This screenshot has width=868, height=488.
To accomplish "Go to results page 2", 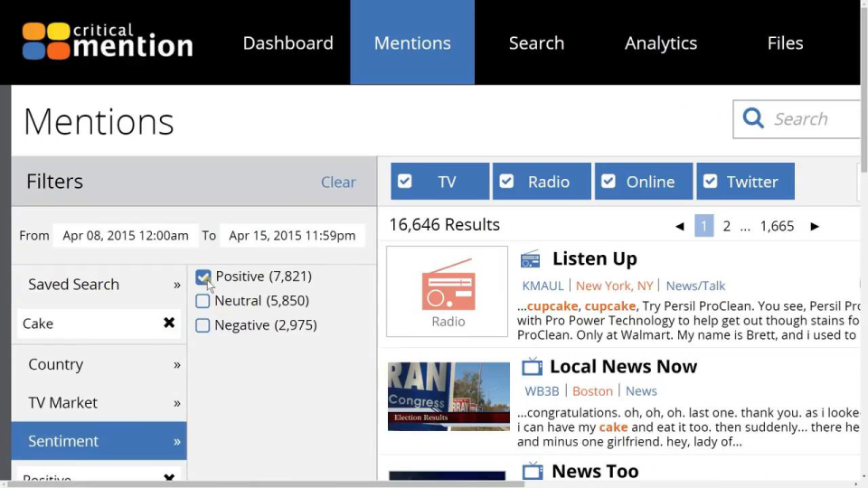I will (x=726, y=226).
